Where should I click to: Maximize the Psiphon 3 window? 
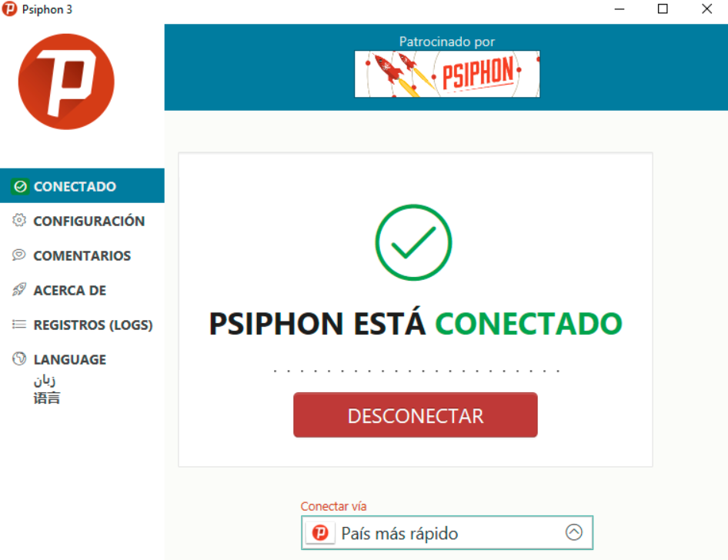coord(663,8)
